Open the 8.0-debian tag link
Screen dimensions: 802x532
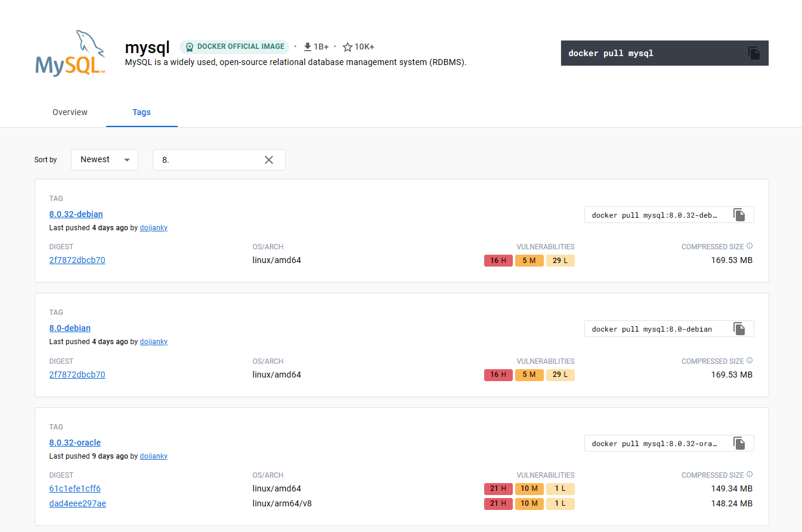(70, 328)
